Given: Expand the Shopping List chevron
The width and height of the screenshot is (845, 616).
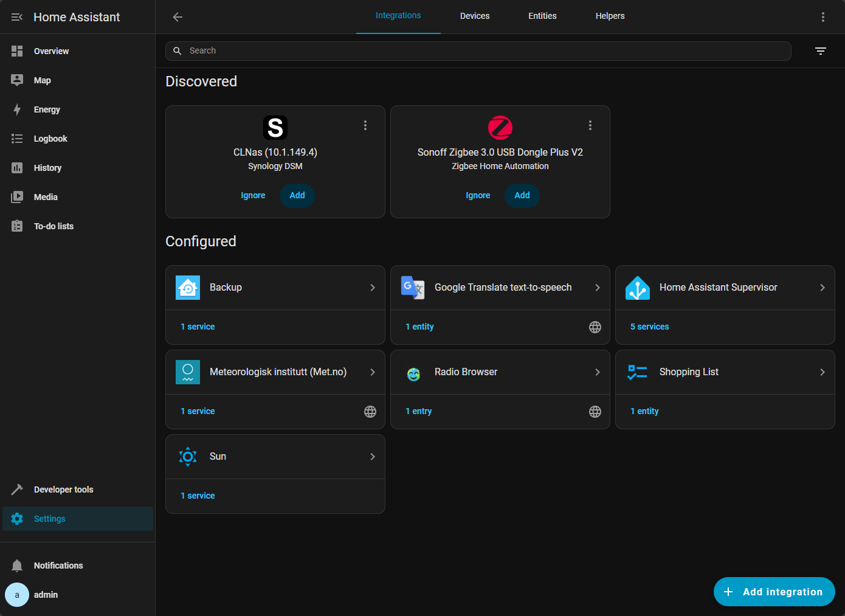Looking at the screenshot, I should (823, 372).
